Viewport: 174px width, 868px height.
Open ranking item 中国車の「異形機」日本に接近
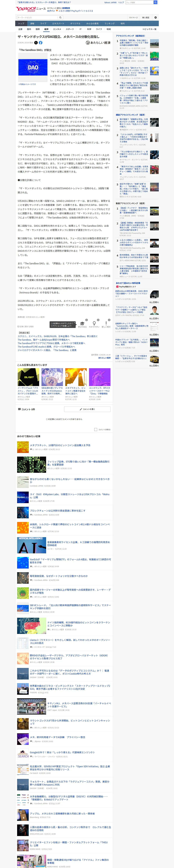pyautogui.click(x=134, y=43)
